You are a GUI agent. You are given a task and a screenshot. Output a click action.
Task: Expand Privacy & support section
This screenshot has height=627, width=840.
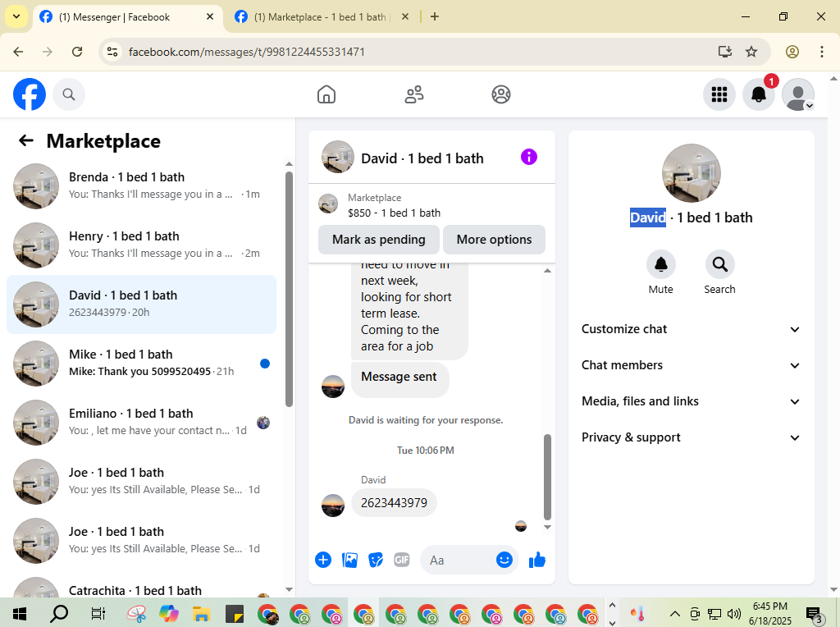click(691, 437)
